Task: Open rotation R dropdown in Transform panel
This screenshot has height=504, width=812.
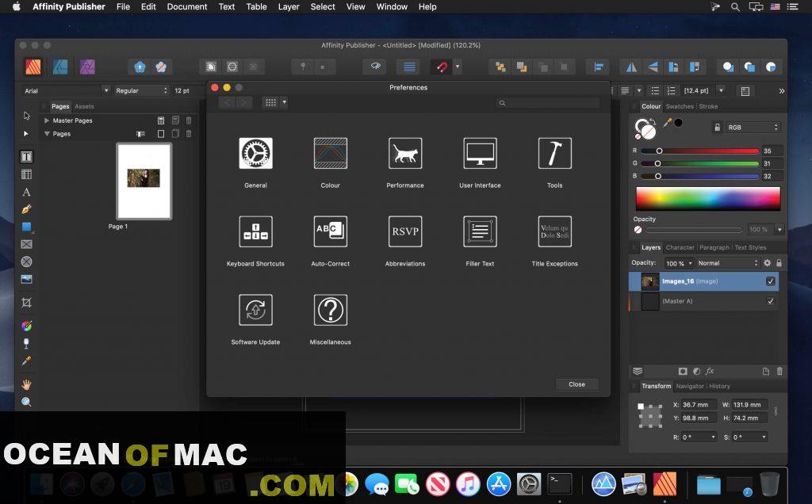Action: [x=713, y=437]
